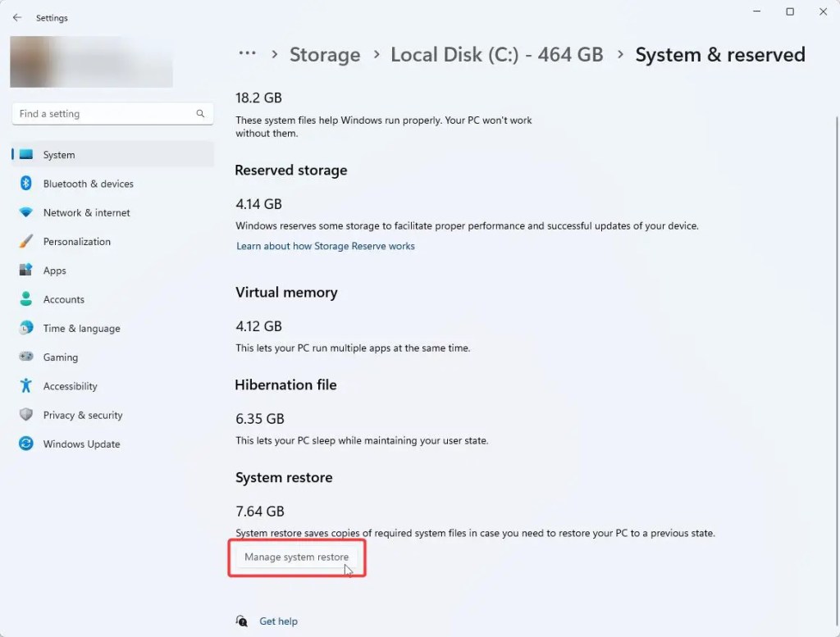Click the Accounts person icon

(x=25, y=299)
